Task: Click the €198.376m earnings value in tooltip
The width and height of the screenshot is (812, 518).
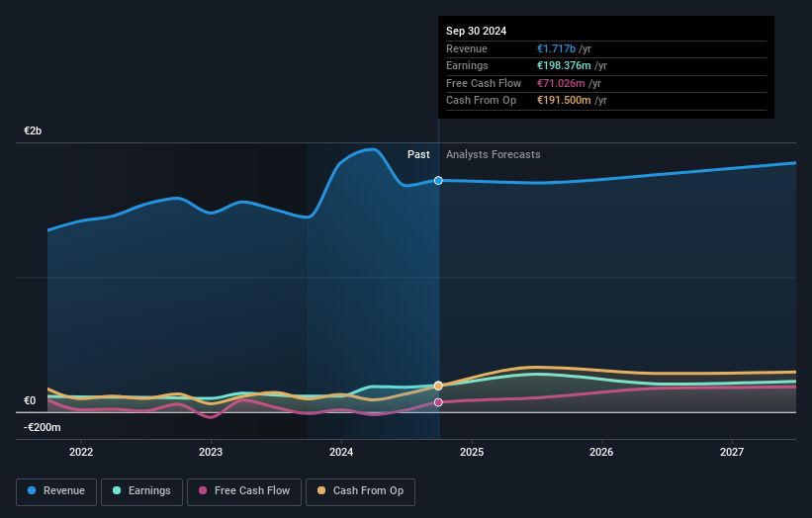Action: [564, 65]
